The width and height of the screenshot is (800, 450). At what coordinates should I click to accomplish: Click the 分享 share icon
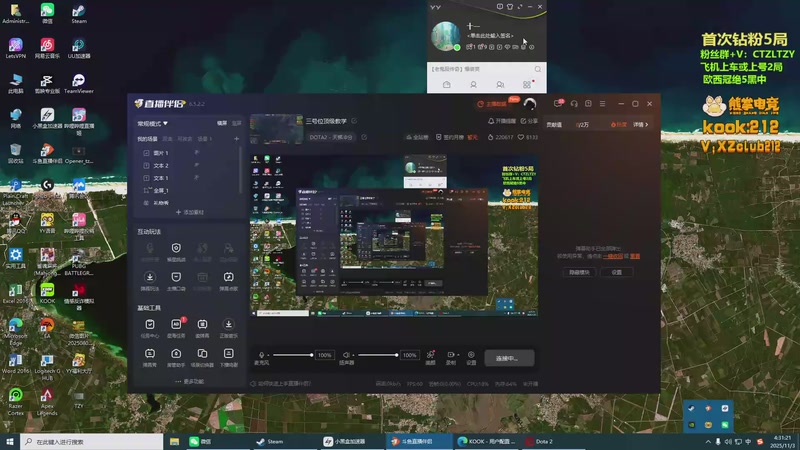click(529, 121)
